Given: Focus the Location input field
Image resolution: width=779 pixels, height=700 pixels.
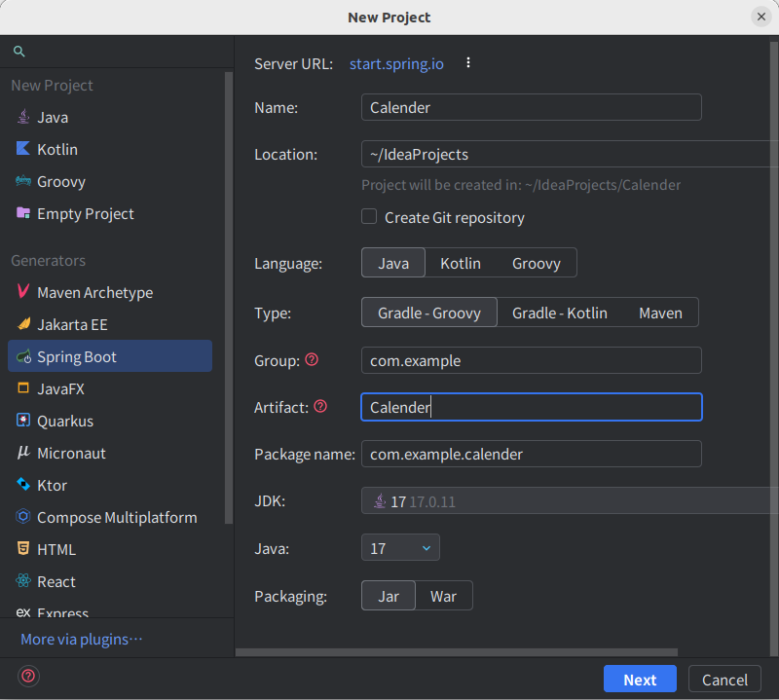Looking at the screenshot, I should 570,154.
